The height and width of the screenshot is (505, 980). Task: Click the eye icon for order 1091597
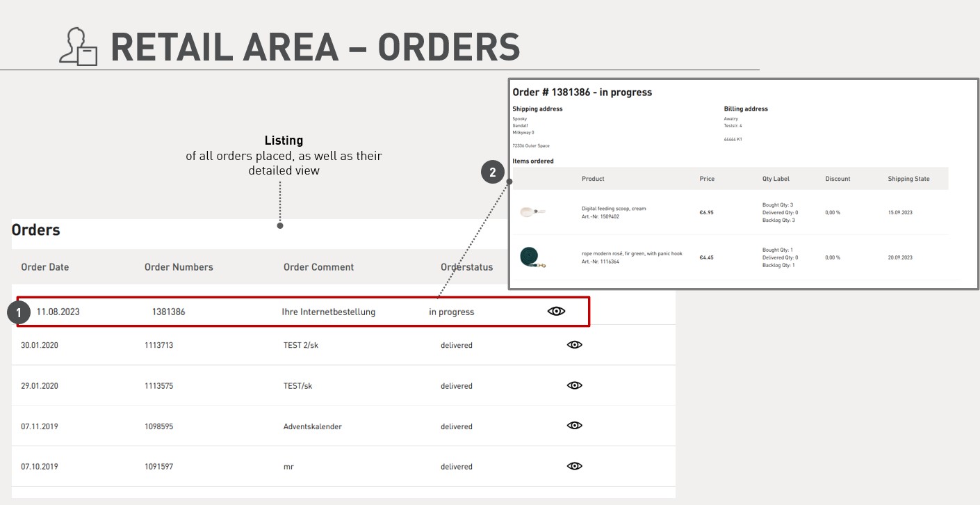574,466
